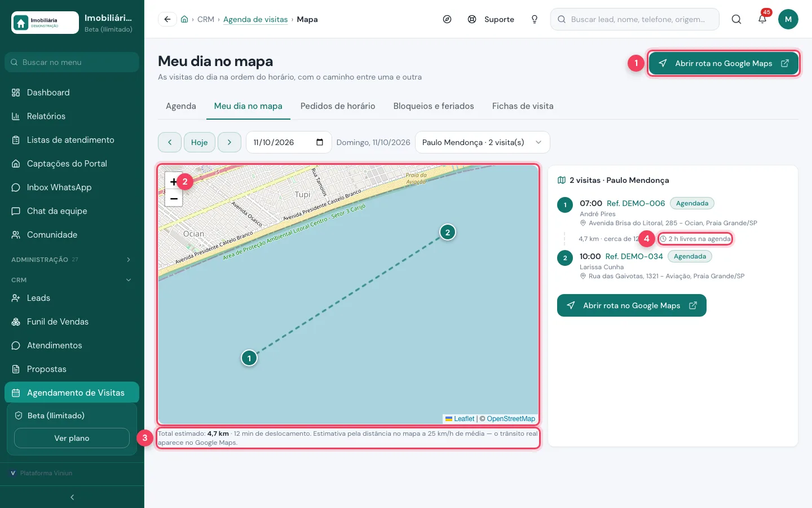Open Ref. DEMO-006 visit link
Viewport: 812px width, 508px height.
pyautogui.click(x=636, y=203)
